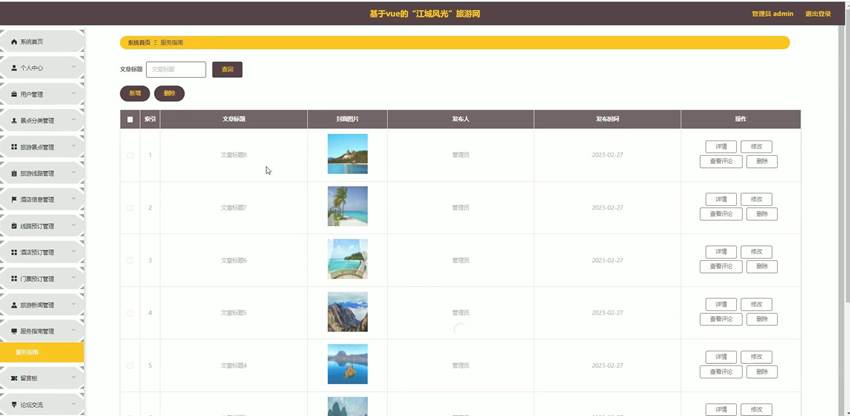Check the checkbox for row 3
Image resolution: width=850 pixels, height=416 pixels.
coord(130,260)
